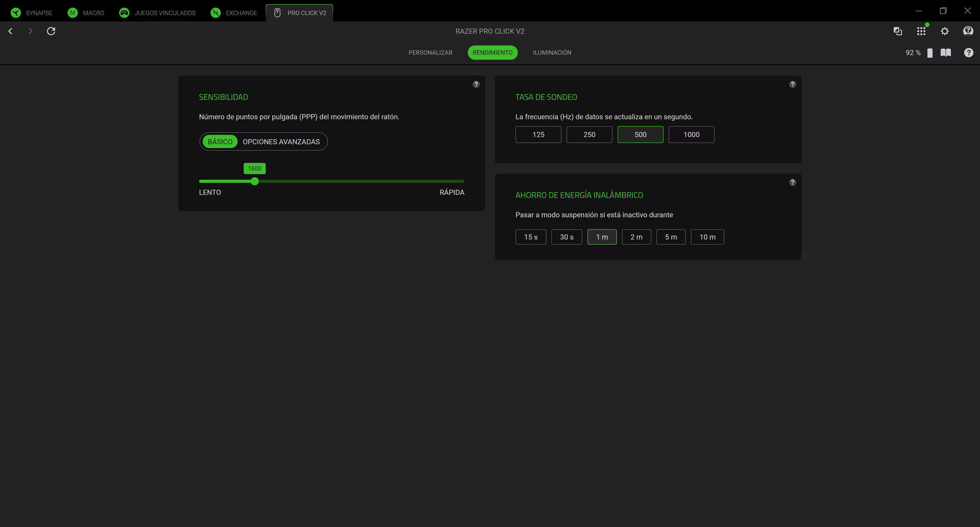Image resolution: width=980 pixels, height=527 pixels.
Task: Open the apps grid icon
Action: [x=921, y=31]
